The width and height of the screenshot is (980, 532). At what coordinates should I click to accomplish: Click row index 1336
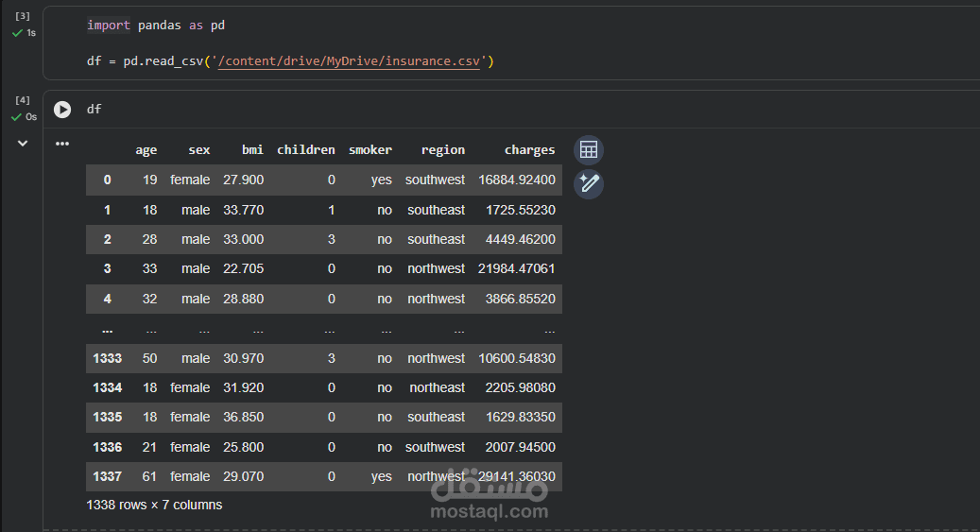(108, 447)
